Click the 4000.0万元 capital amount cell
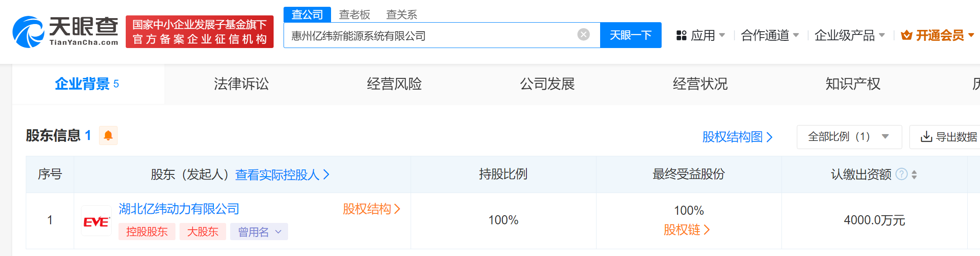Viewport: 980px width, 256px height. (874, 220)
